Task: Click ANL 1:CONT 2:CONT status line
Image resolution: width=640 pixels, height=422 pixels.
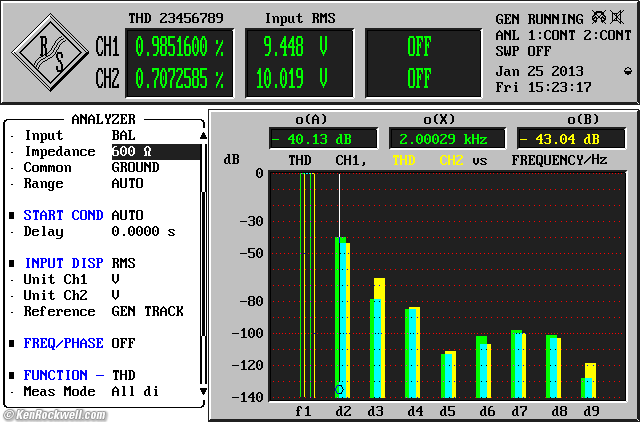Action: click(563, 36)
